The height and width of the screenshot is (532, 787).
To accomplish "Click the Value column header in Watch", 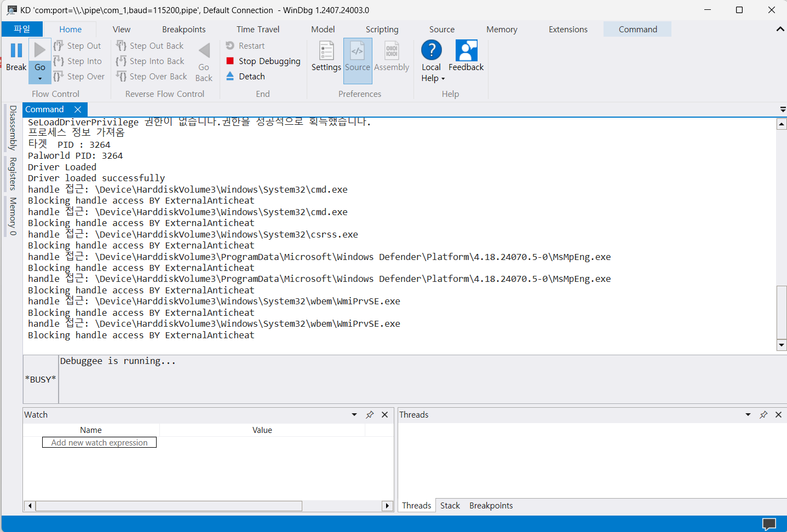I will pyautogui.click(x=262, y=430).
